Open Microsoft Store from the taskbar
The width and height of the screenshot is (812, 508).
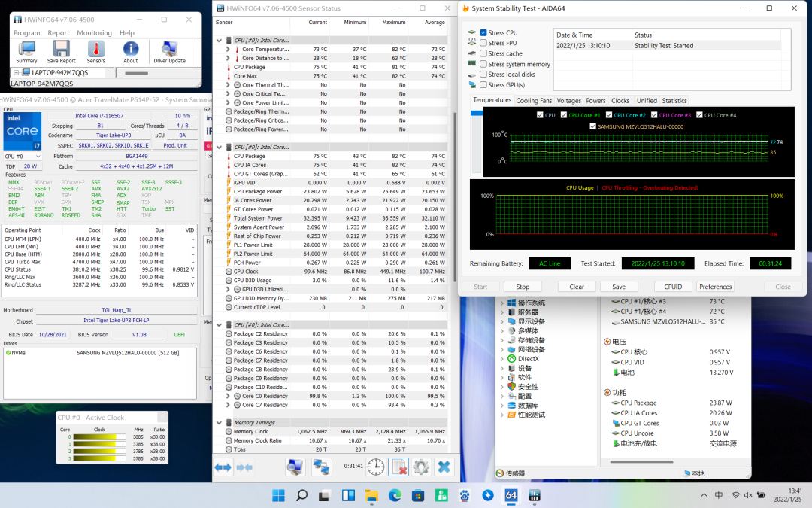[x=418, y=495]
